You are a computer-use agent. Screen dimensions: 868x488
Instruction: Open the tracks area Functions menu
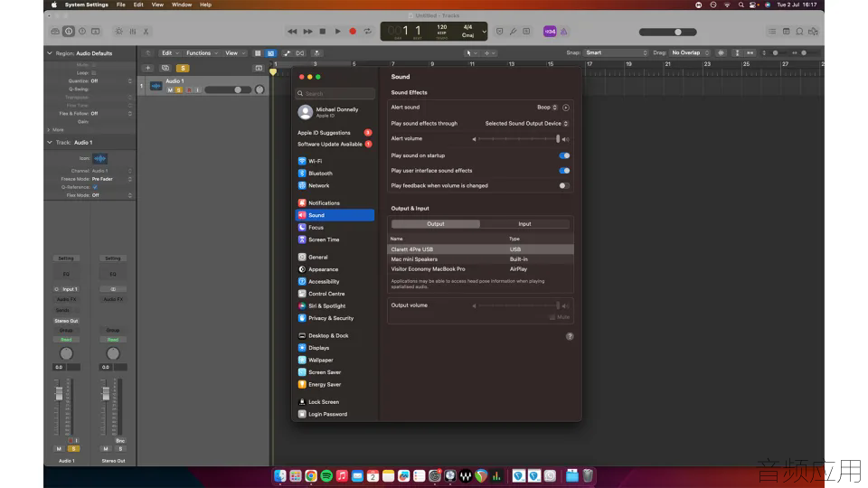[x=202, y=53]
